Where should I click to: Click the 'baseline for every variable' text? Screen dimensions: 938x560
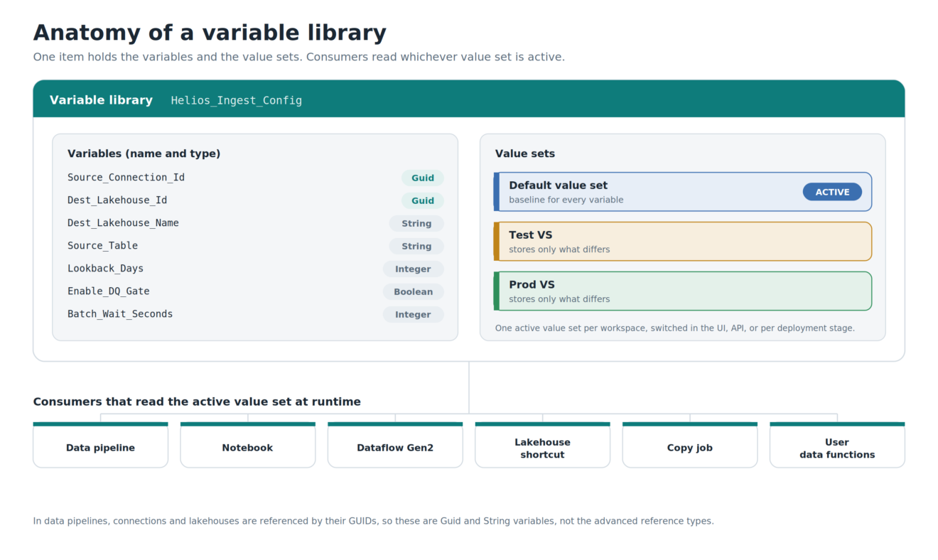pos(566,200)
